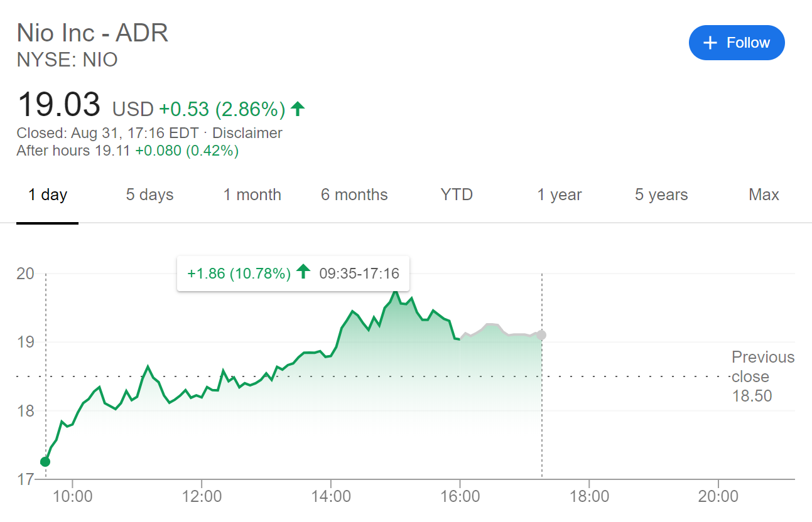
Task: Open the Max historical chart
Action: click(764, 194)
